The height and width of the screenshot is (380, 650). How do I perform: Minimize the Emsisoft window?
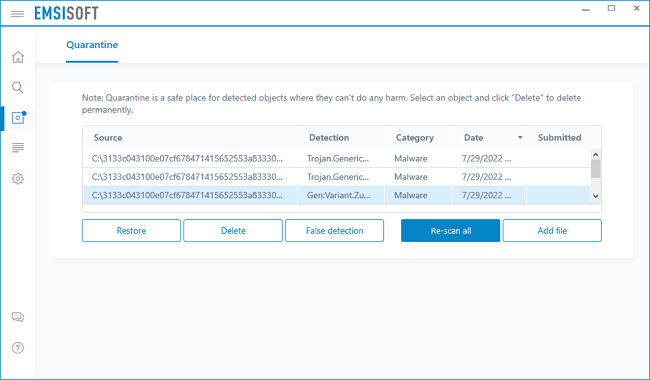point(586,9)
